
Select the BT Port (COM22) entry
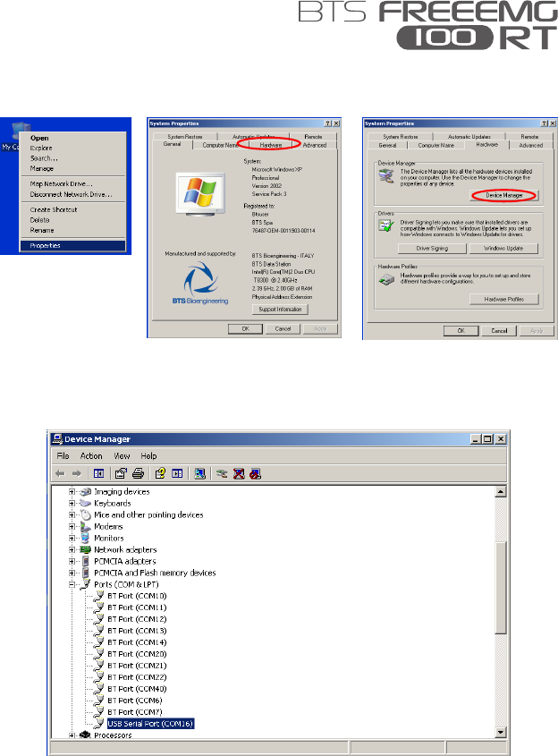pyautogui.click(x=138, y=677)
